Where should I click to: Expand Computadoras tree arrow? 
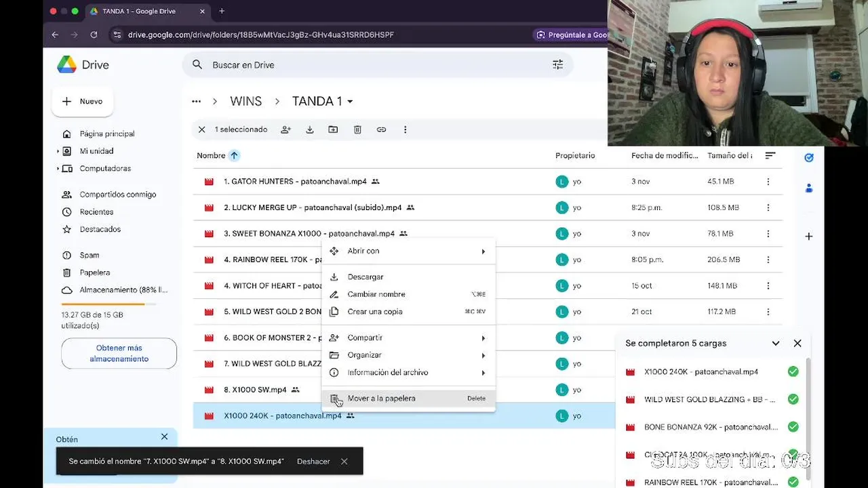(58, 169)
